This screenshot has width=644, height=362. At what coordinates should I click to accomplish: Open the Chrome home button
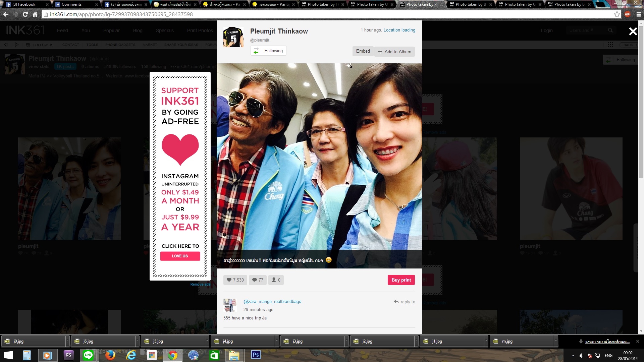tap(35, 14)
